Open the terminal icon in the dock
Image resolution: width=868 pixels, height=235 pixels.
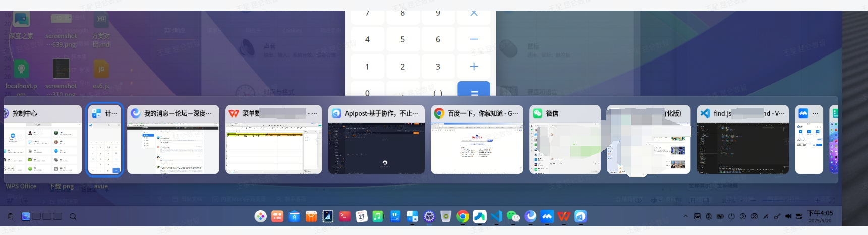[345, 216]
